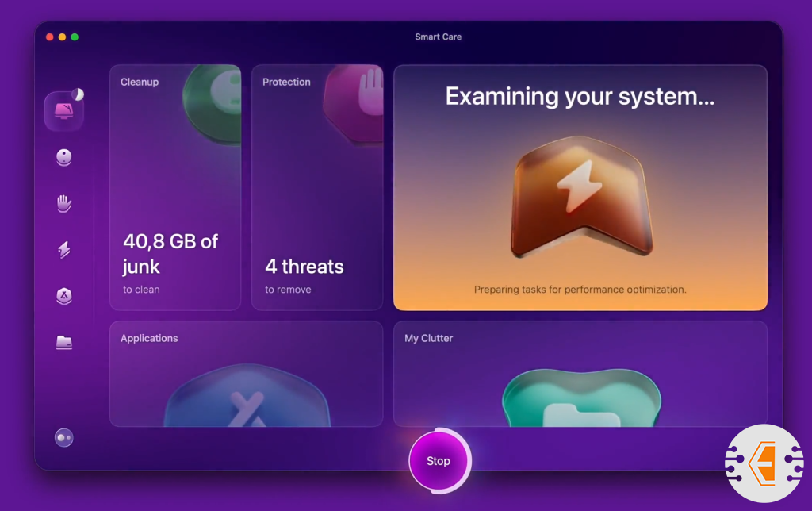Open My Clutter via the sidebar folder icon
This screenshot has width=812, height=511.
tap(64, 342)
